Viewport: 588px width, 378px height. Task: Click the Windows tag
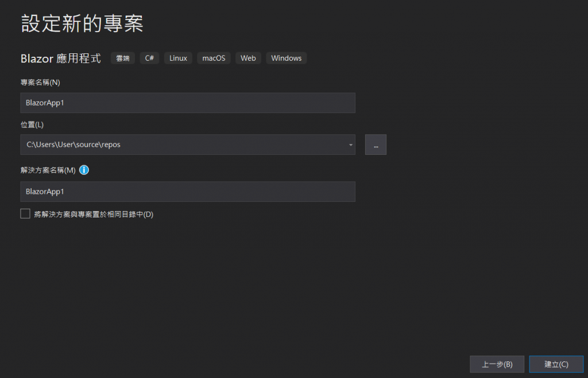[x=286, y=58]
